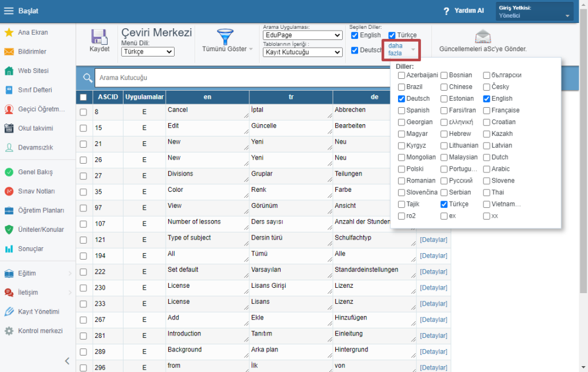Click the envelope icon to send updates
588x372 pixels.
pyautogui.click(x=483, y=36)
